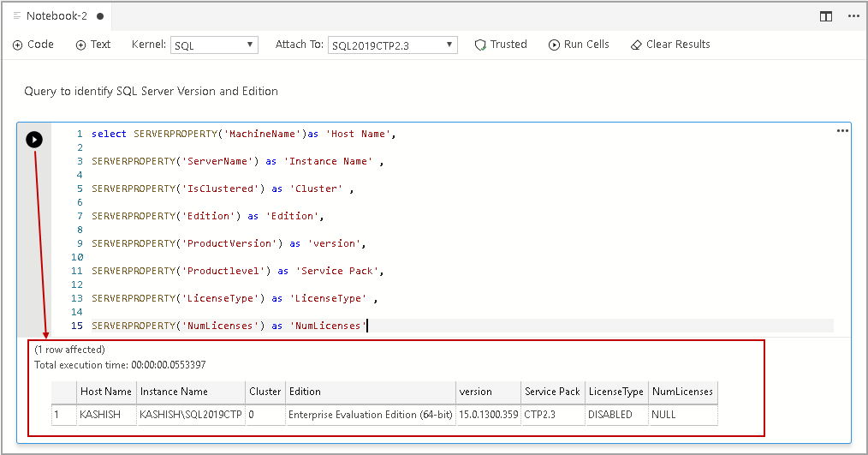The width and height of the screenshot is (868, 455).
Task: Click the version value 15.0.1300.359
Action: click(x=488, y=415)
